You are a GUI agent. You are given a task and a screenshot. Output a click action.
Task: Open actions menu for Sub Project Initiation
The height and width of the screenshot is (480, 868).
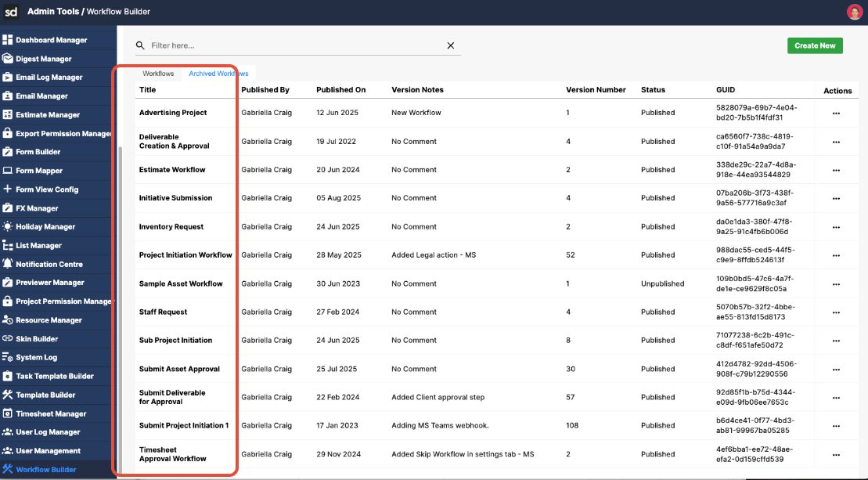tap(836, 341)
